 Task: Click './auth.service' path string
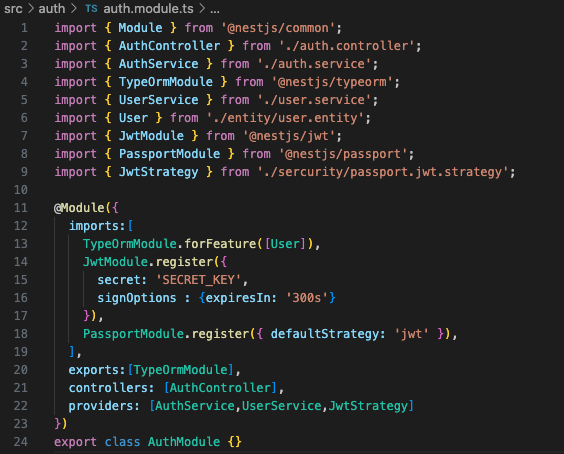pyautogui.click(x=314, y=64)
